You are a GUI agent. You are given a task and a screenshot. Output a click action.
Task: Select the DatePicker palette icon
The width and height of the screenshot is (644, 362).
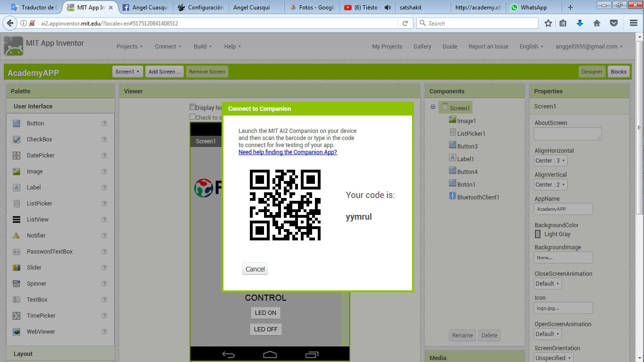(17, 156)
